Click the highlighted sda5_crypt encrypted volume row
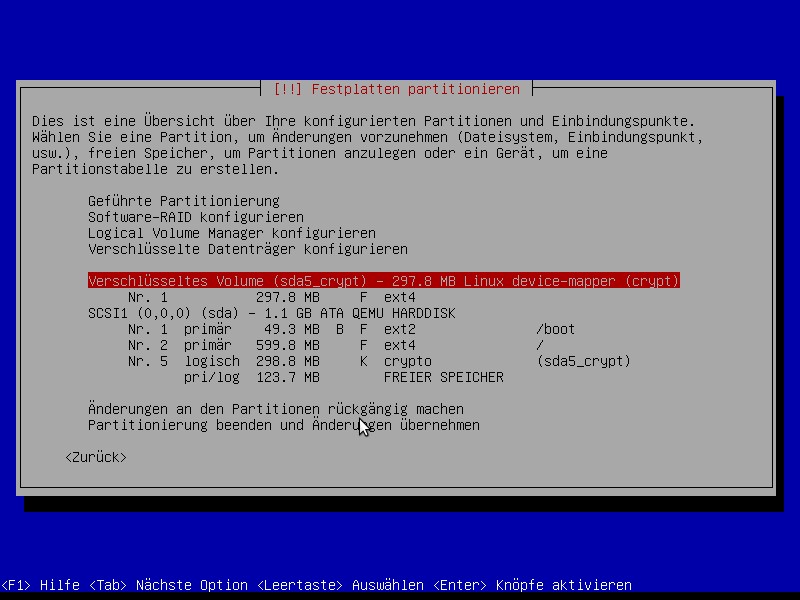The image size is (800, 600). coord(383,281)
